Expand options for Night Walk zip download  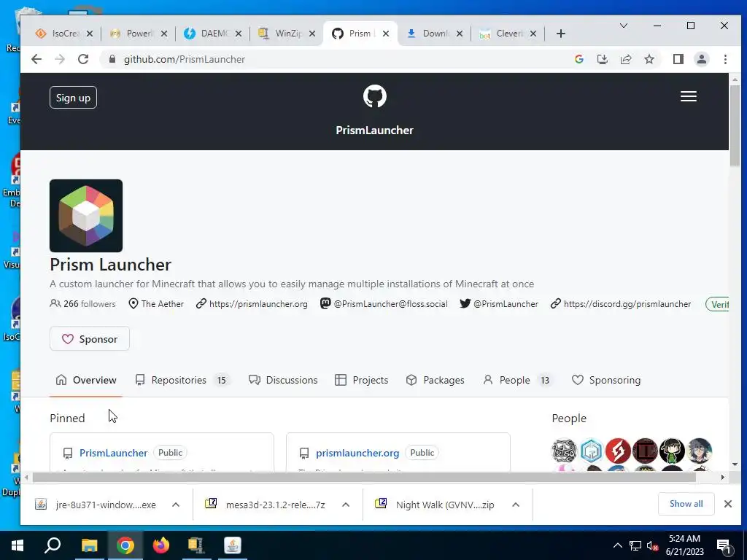click(x=516, y=505)
